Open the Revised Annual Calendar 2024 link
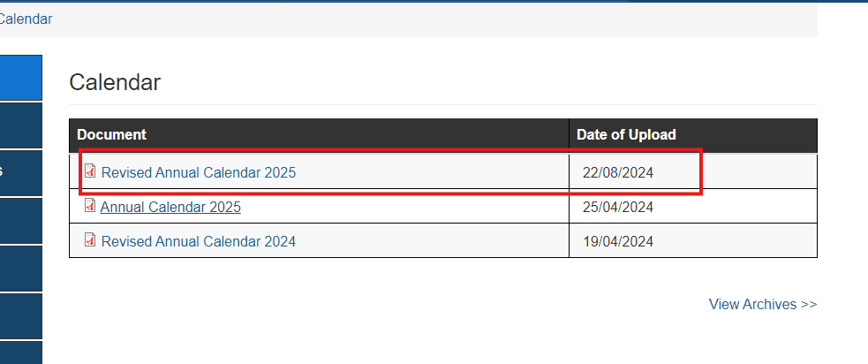Screen dimensions: 868x364 click(198, 241)
